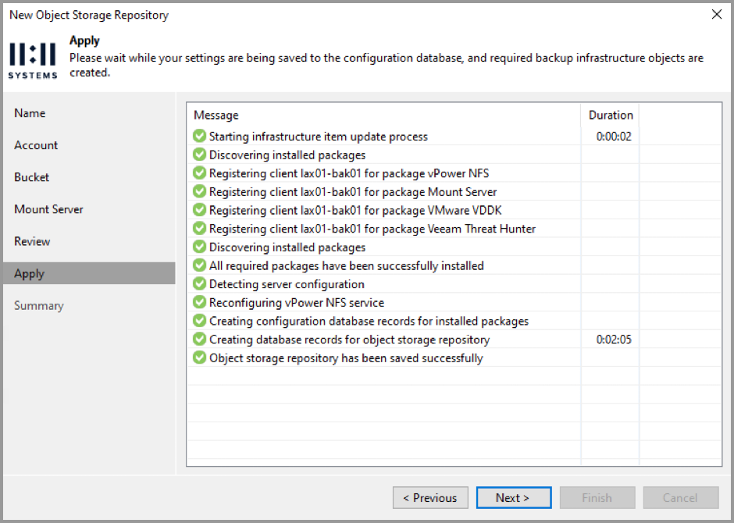Click success icon for vPower NFS registration
Viewport: 735px width, 525px height.
[x=200, y=173]
